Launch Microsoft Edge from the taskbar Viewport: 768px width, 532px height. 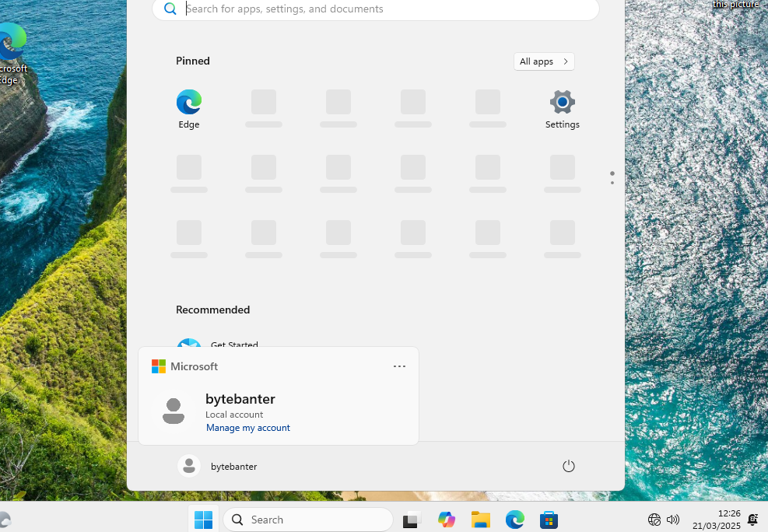[514, 519]
